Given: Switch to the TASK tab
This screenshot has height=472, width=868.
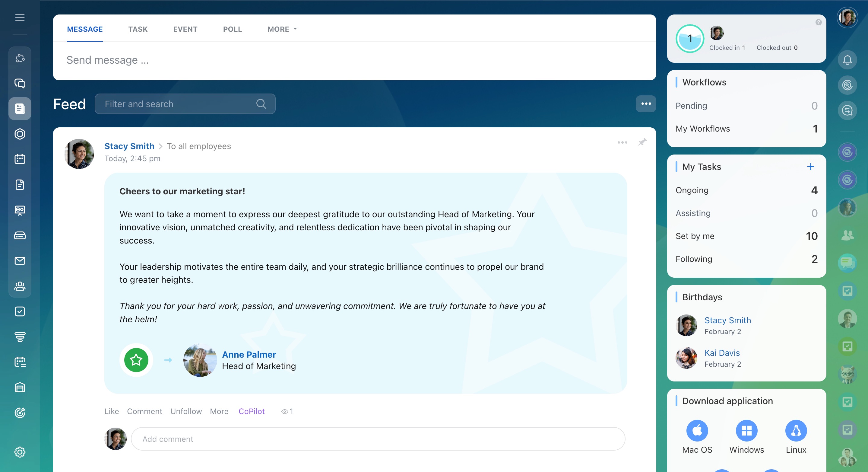Looking at the screenshot, I should click(138, 29).
